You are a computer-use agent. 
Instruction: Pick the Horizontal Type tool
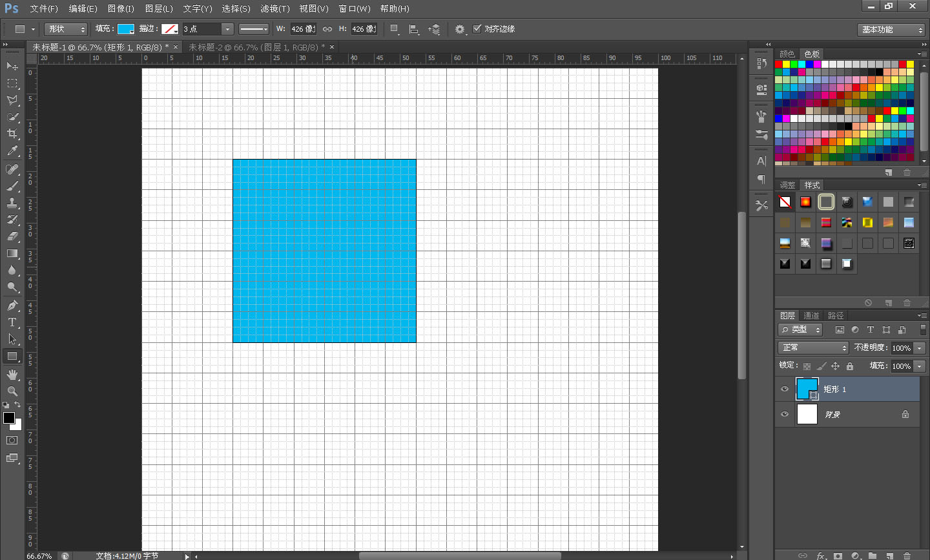tap(12, 322)
